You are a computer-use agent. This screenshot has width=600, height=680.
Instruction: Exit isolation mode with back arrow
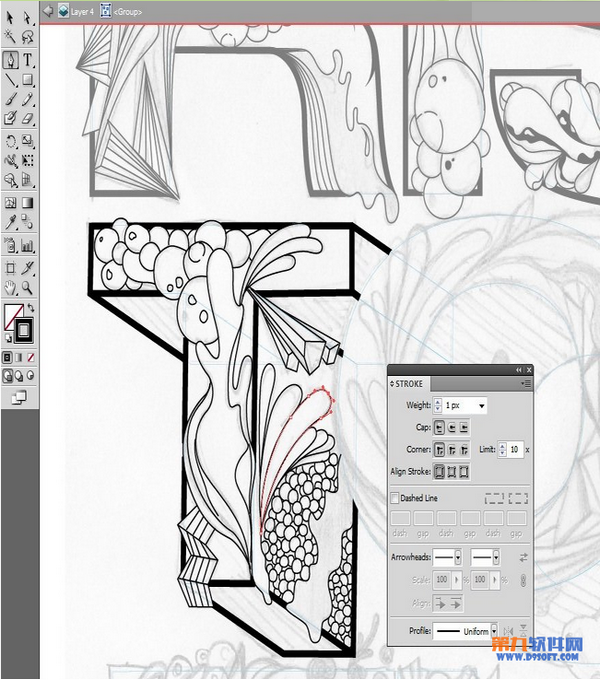coord(48,11)
